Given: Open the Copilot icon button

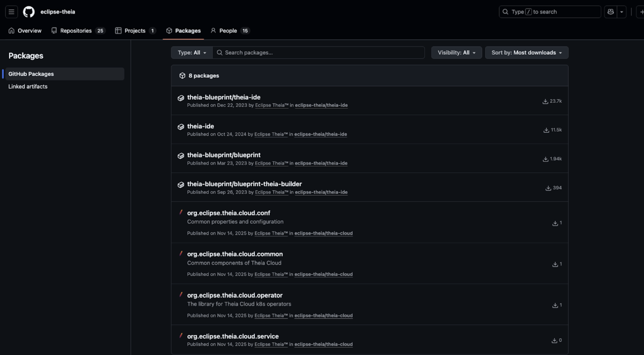Looking at the screenshot, I should pyautogui.click(x=610, y=12).
